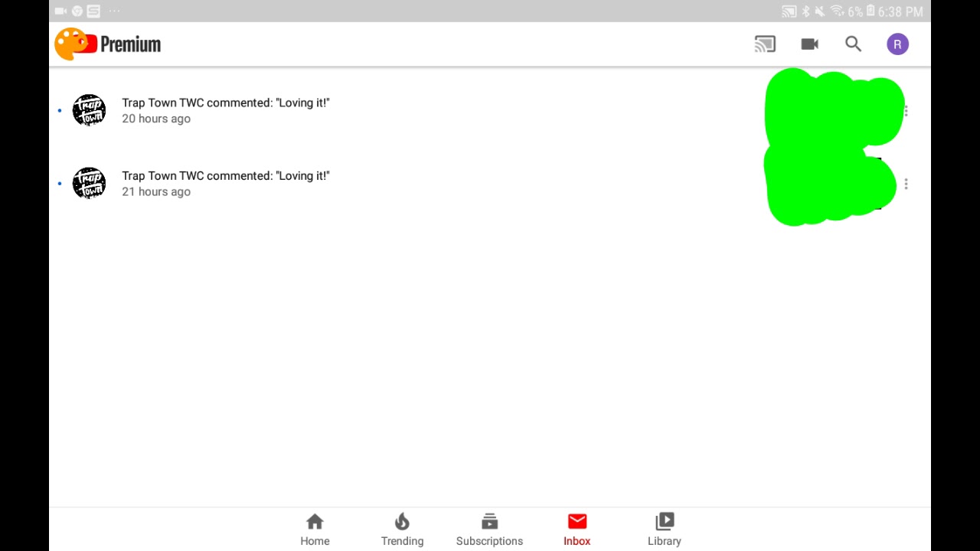
Task: Open options menu for 21 hours ago notification
Action: click(x=906, y=184)
